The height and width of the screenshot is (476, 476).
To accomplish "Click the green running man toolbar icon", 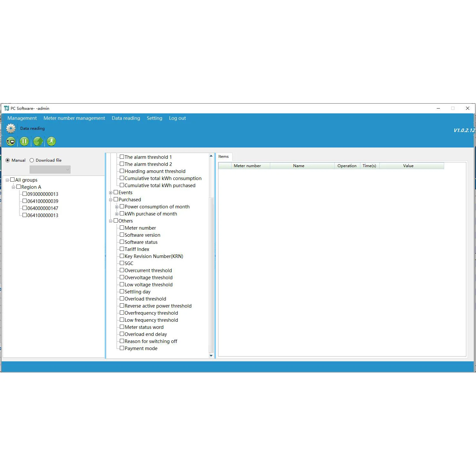I will [52, 141].
